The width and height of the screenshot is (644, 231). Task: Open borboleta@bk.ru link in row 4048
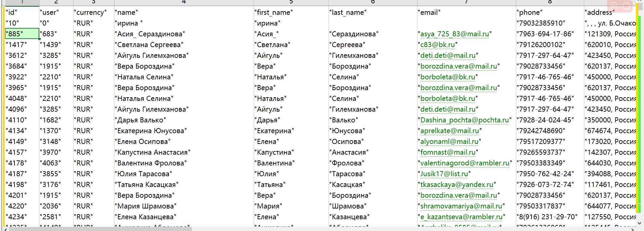(447, 99)
